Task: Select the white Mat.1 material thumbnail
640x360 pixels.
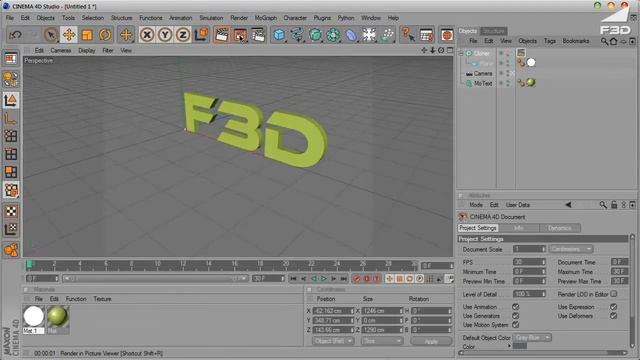Action: pyautogui.click(x=33, y=316)
